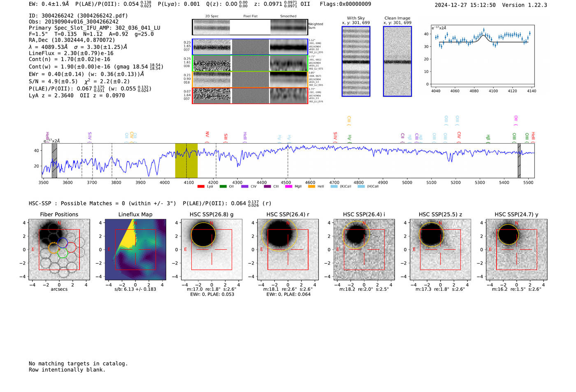The width and height of the screenshot is (576, 392).
Task: Click the "No matching targets in catalog." text
Action: coord(78,364)
